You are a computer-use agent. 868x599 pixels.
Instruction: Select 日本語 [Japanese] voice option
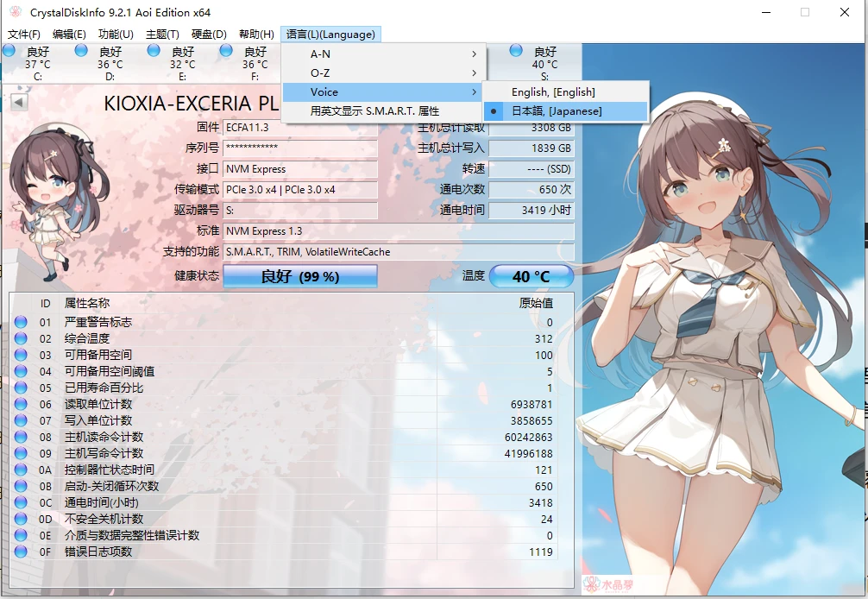coord(565,111)
